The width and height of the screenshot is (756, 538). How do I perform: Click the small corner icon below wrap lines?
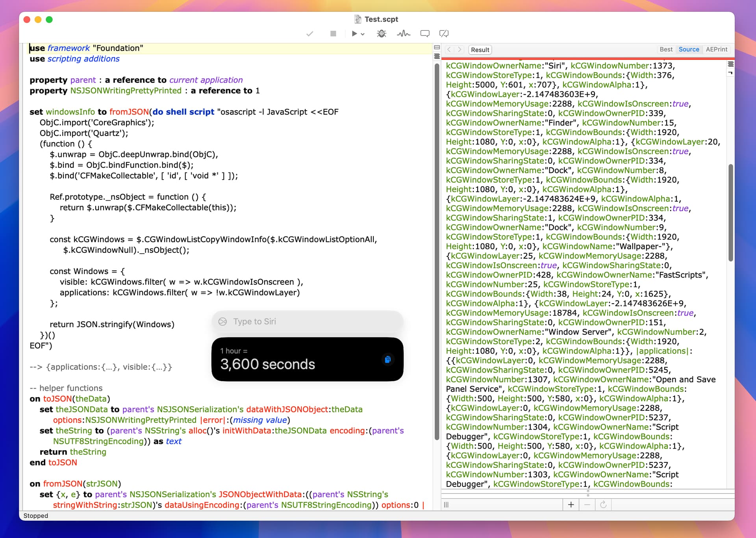[731, 73]
